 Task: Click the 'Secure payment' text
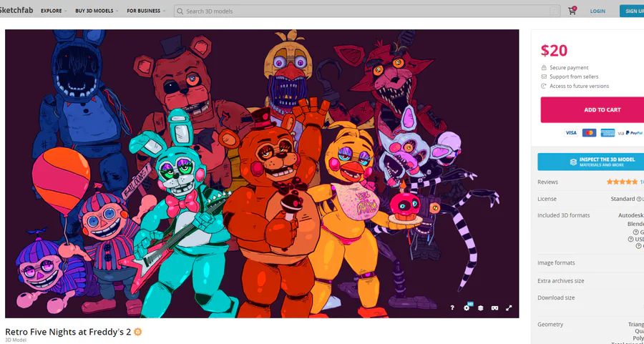coord(569,68)
